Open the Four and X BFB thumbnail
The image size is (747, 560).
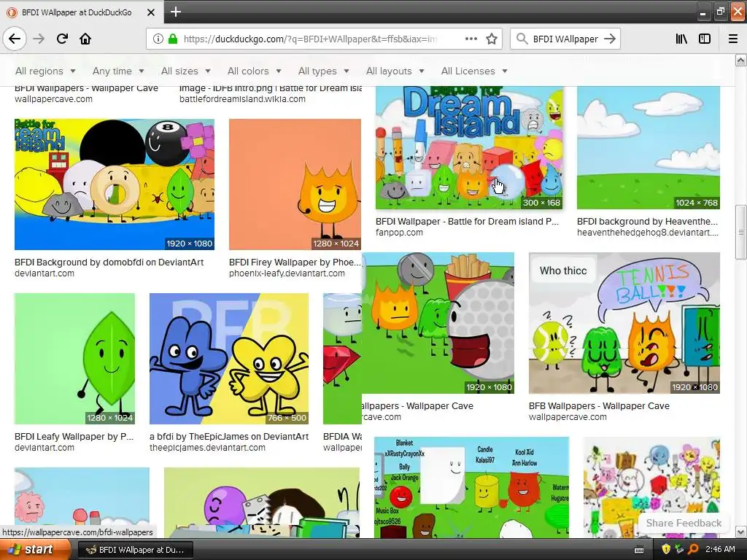point(229,359)
